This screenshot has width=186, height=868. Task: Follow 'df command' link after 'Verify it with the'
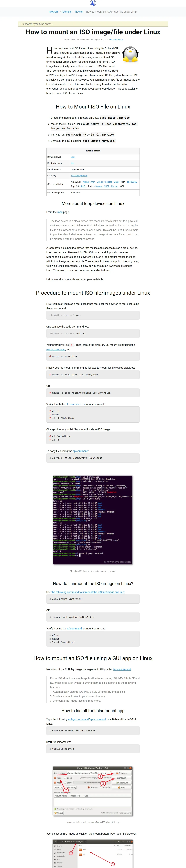click(x=73, y=404)
